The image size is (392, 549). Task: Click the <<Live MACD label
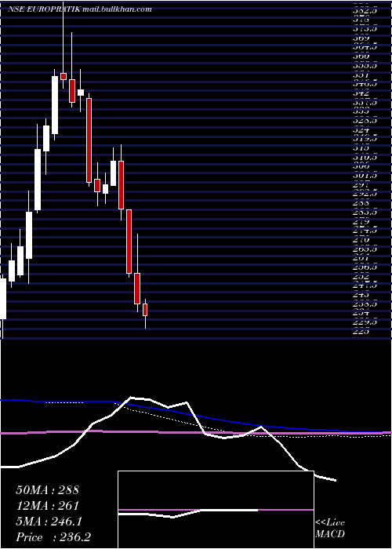(330, 529)
